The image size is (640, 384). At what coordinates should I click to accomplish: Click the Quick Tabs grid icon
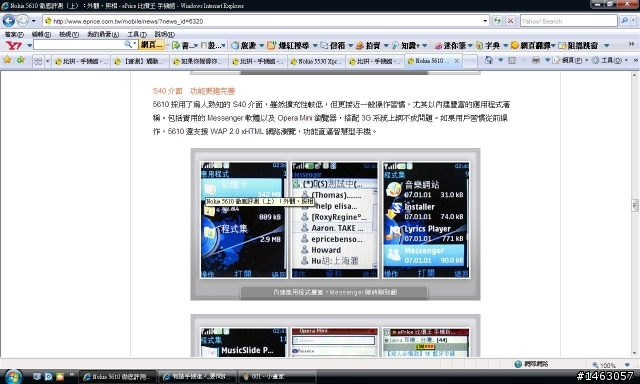pyautogui.click(x=38, y=61)
